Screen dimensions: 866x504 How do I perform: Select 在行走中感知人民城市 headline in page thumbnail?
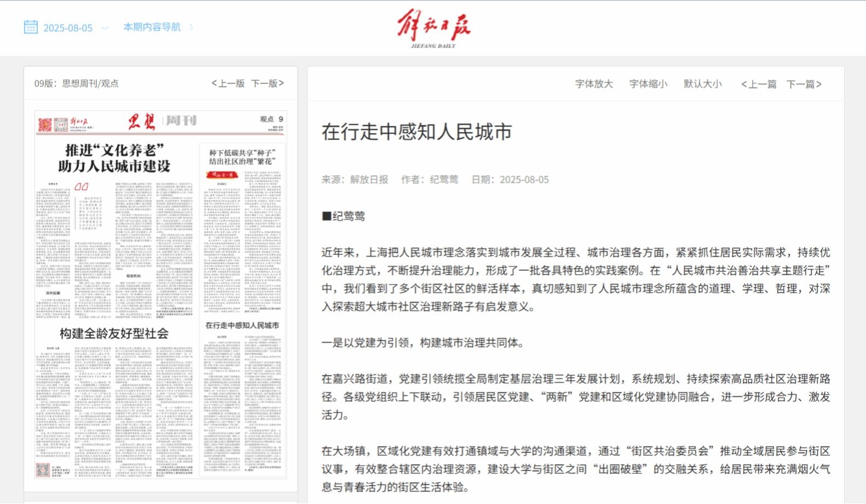[242, 325]
